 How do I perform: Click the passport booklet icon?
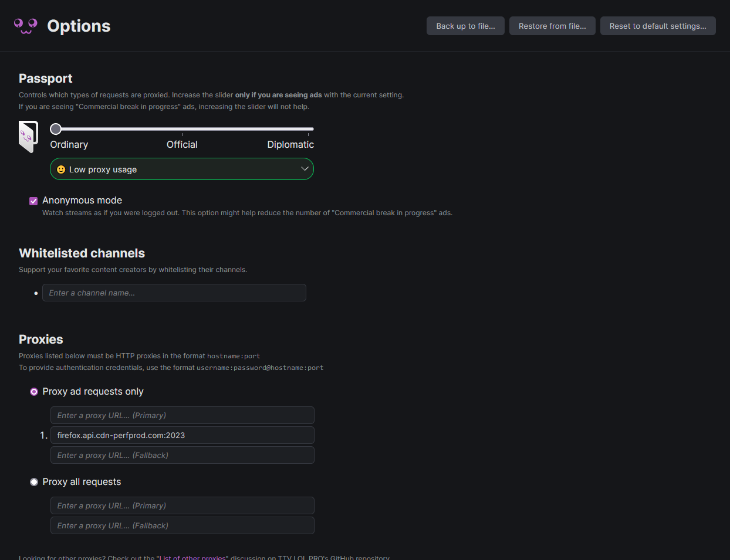coord(28,137)
